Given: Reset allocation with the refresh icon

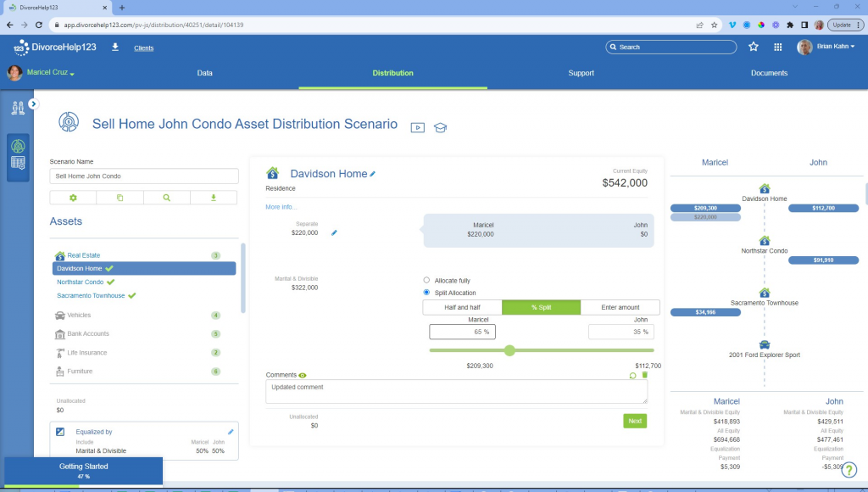Looking at the screenshot, I should click(632, 375).
